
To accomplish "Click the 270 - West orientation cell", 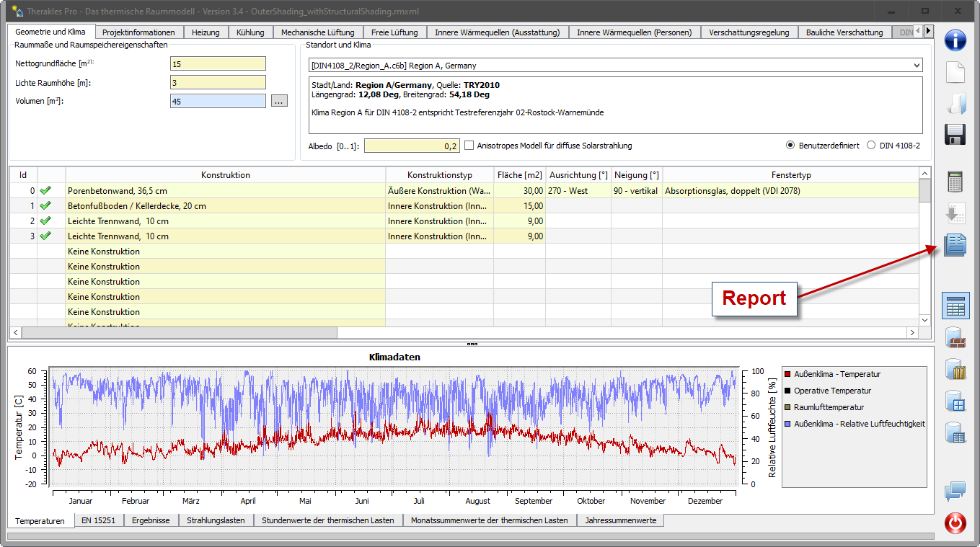I will click(x=578, y=191).
